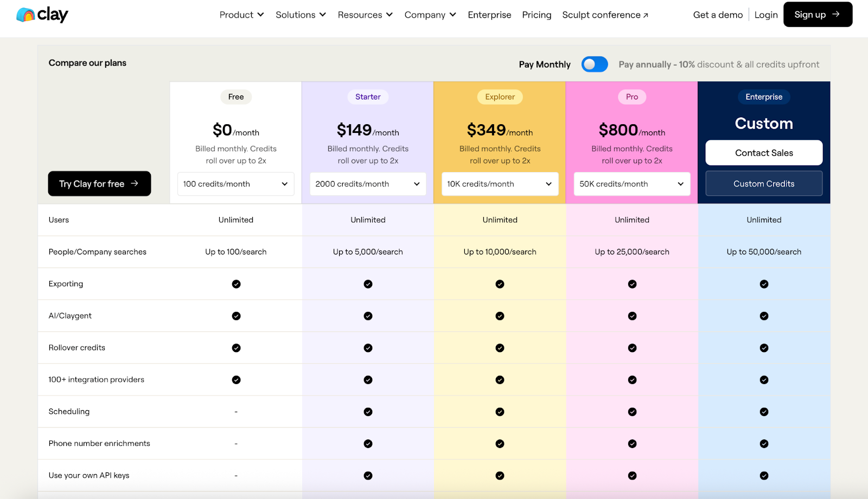Viewport: 868px width, 499px height.
Task: Click Scheduling checkmark under Starter plan
Action: (368, 412)
